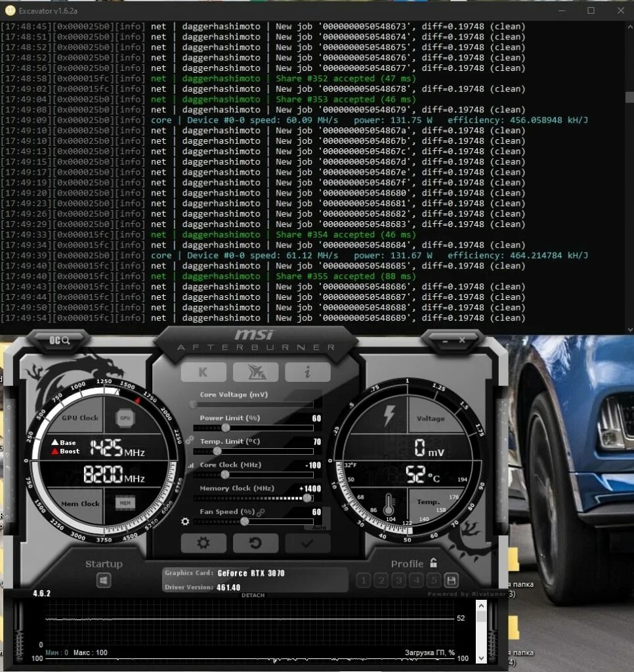Click the Temp. Limit slider handle
Image resolution: width=634 pixels, height=672 pixels.
tap(217, 451)
